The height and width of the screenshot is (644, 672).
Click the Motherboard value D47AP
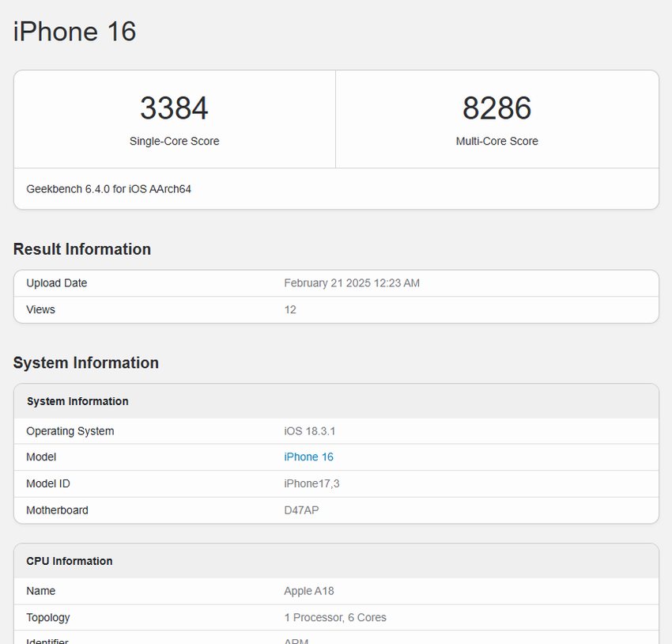coord(300,510)
